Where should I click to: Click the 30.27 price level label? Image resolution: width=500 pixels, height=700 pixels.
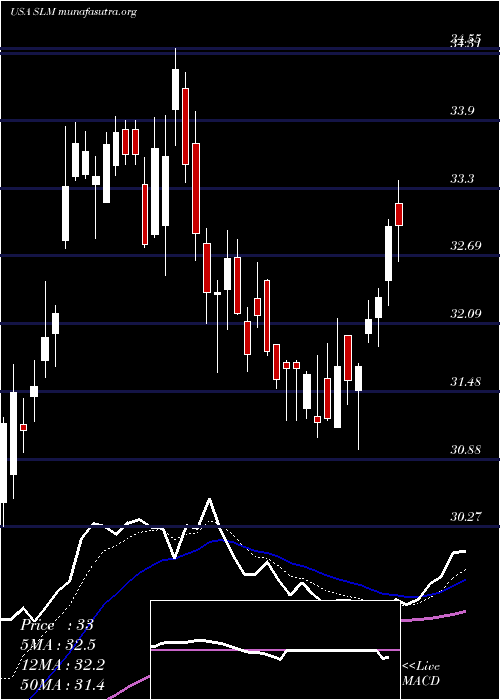click(x=465, y=517)
